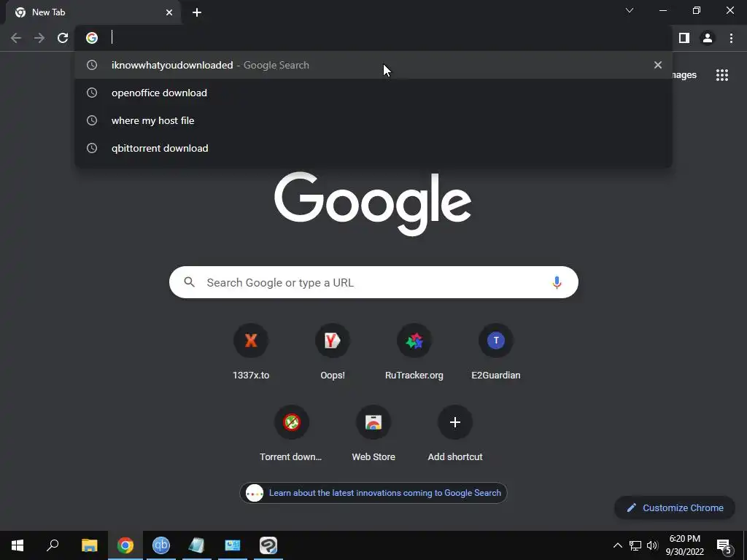Viewport: 747px width, 560px height.
Task: Open Learn about latest innovations link
Action: (373, 493)
